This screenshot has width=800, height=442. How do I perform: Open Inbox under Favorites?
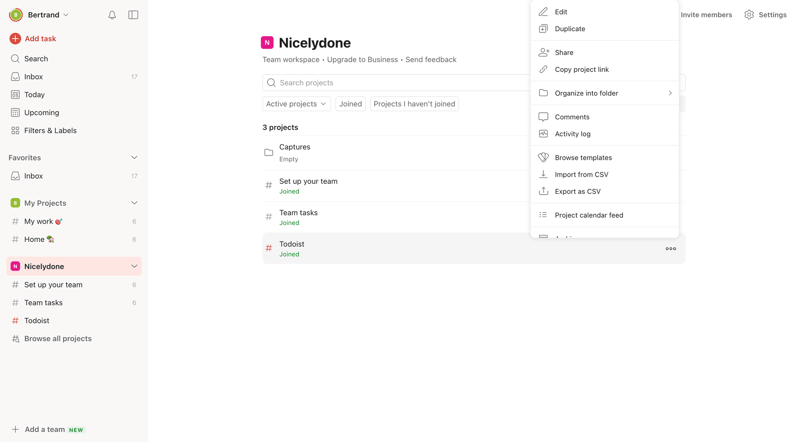[x=34, y=176]
